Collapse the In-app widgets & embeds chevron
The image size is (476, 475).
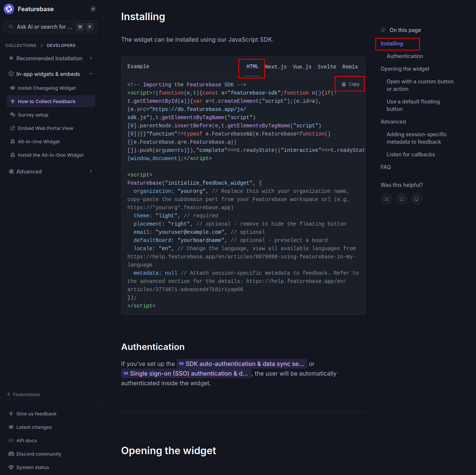[91, 74]
